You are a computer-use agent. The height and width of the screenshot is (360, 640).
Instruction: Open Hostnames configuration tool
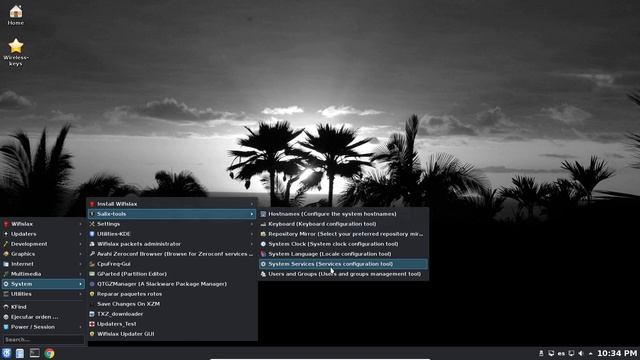343,214
